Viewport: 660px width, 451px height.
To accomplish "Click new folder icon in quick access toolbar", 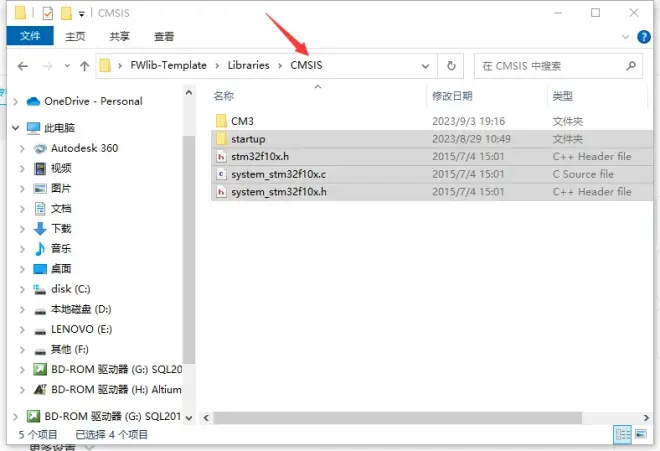I will [66, 13].
